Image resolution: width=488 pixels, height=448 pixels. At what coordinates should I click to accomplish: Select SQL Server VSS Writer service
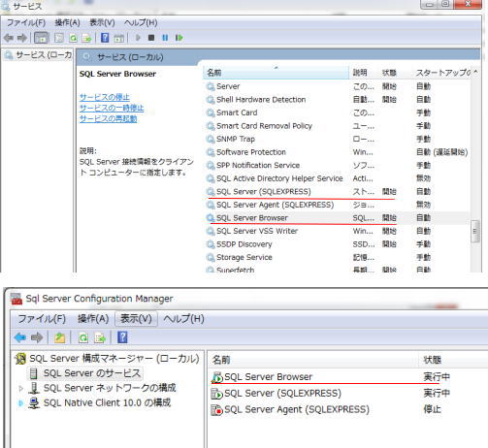(x=337, y=231)
